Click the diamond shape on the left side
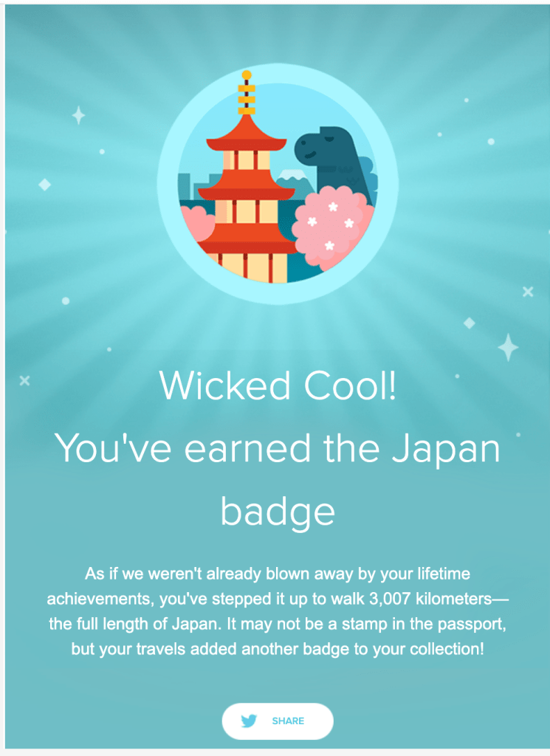This screenshot has width=550, height=756. pos(45,185)
